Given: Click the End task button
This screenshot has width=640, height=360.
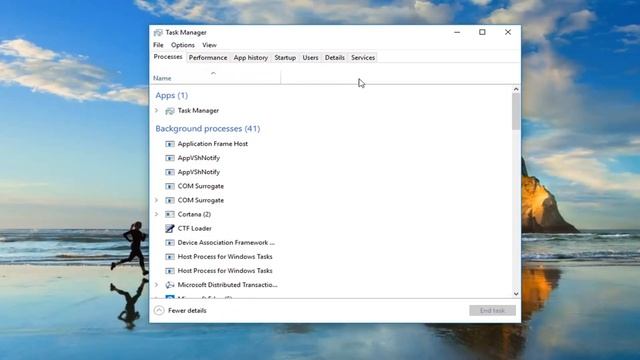Looking at the screenshot, I should tap(492, 311).
